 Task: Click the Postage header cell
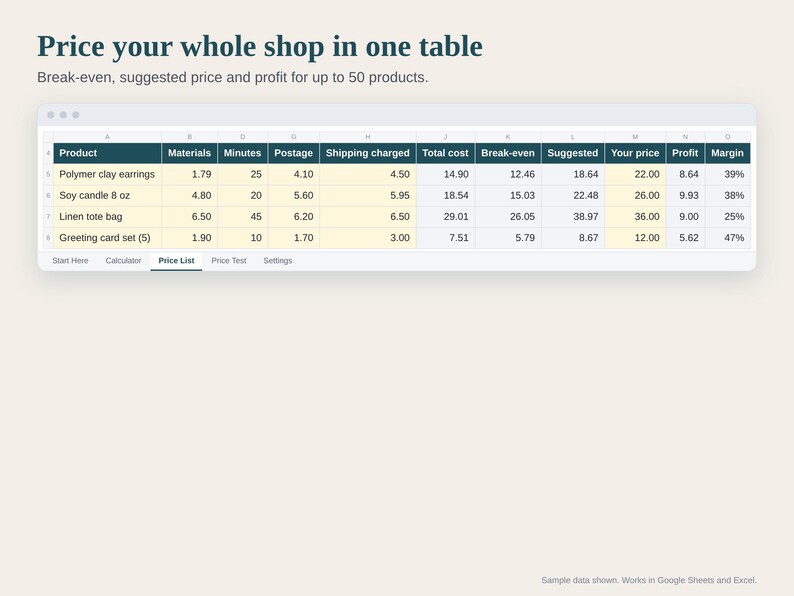(x=294, y=153)
